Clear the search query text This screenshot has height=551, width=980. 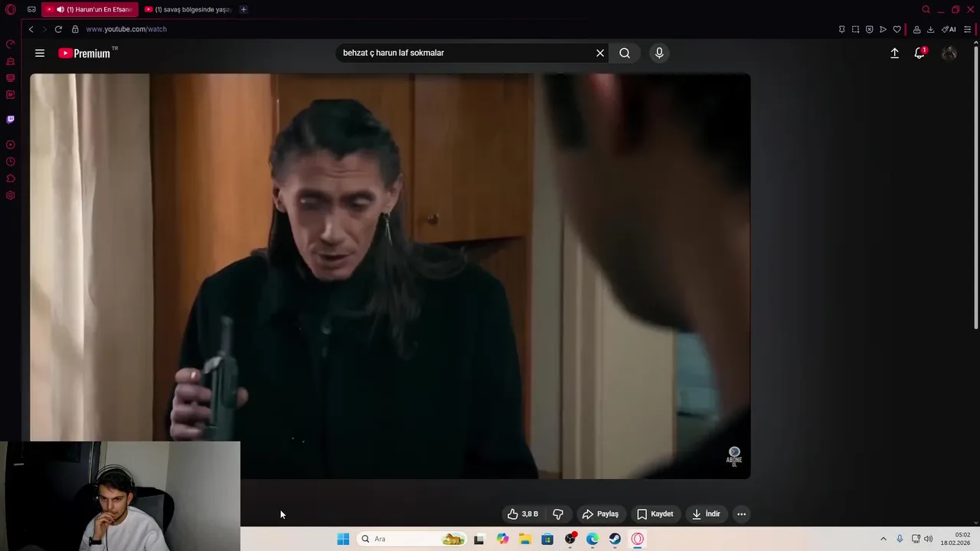coord(600,53)
